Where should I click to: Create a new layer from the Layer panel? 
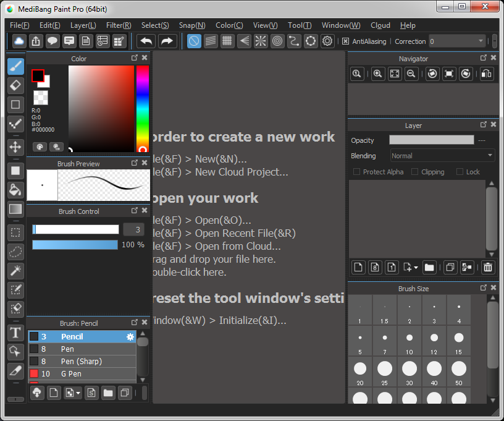[x=358, y=267]
